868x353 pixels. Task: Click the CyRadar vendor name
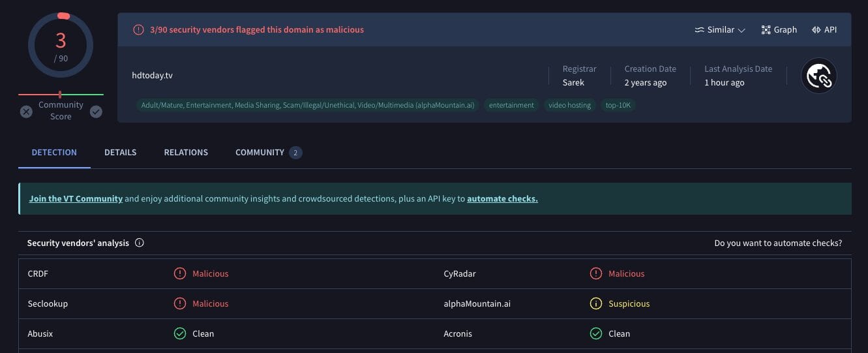(x=460, y=273)
